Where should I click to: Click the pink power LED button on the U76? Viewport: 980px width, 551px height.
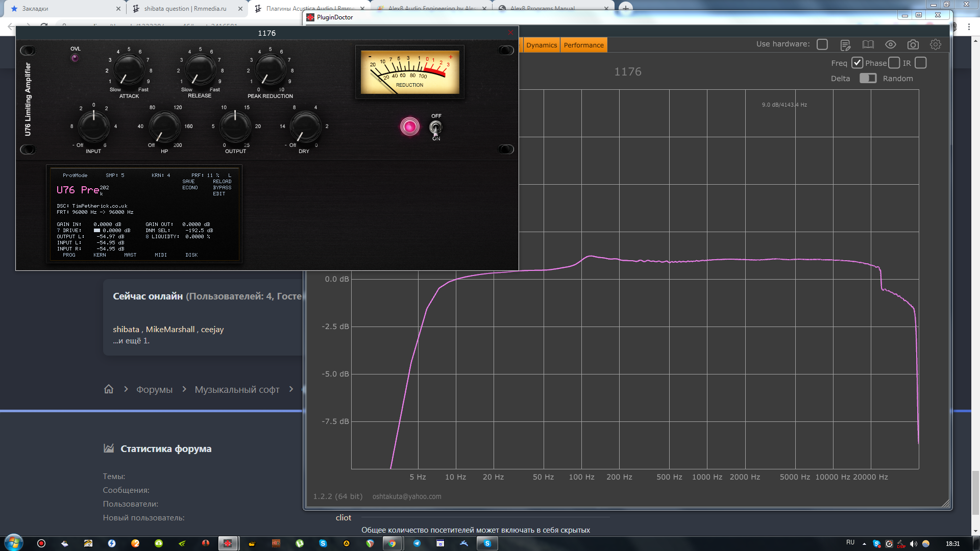pos(410,127)
